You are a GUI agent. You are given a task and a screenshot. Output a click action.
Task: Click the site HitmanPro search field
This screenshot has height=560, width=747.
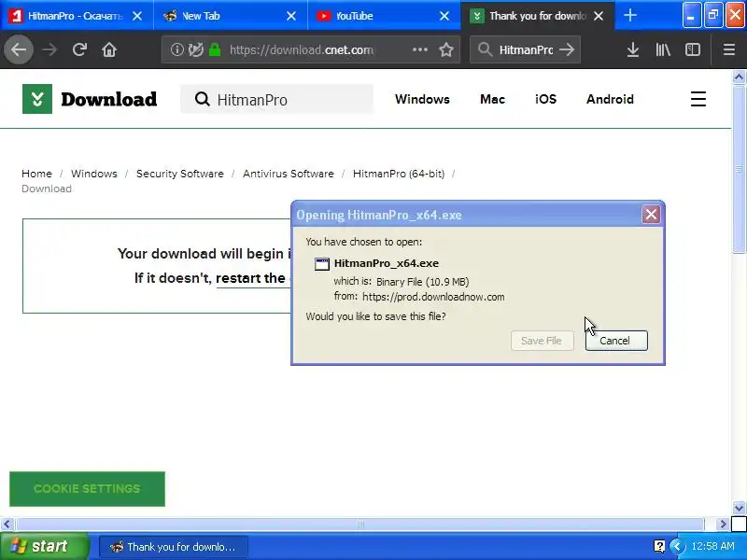pyautogui.click(x=276, y=99)
